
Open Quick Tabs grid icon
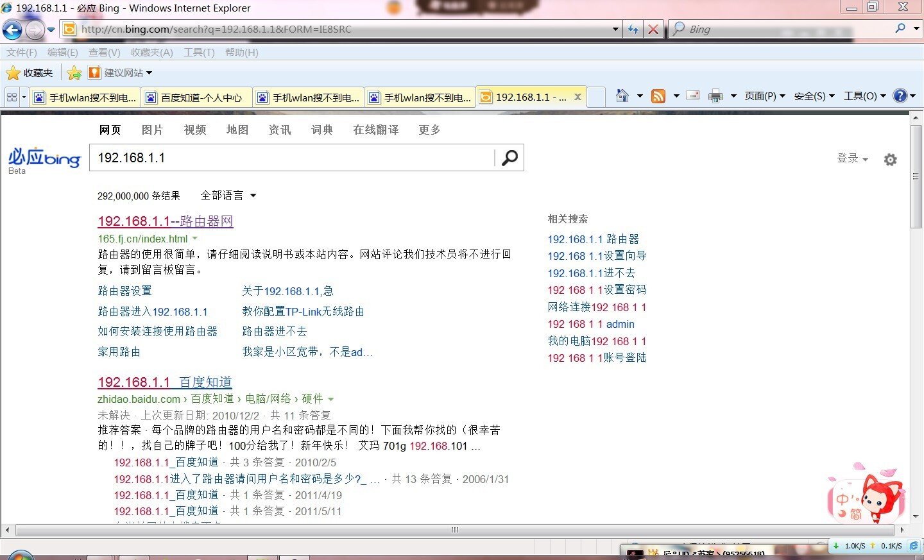click(x=12, y=98)
